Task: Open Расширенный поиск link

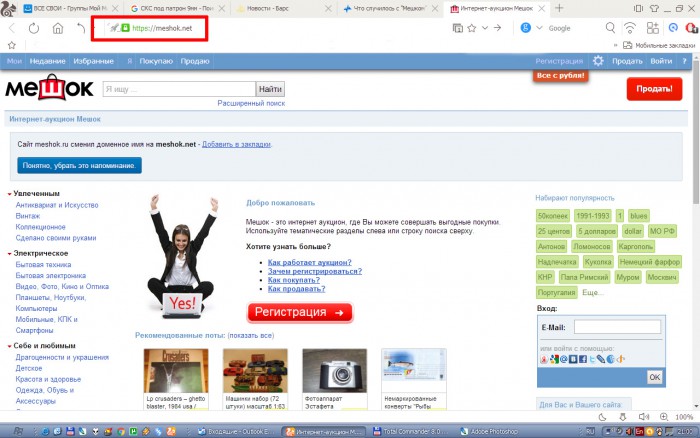Action: tap(251, 103)
